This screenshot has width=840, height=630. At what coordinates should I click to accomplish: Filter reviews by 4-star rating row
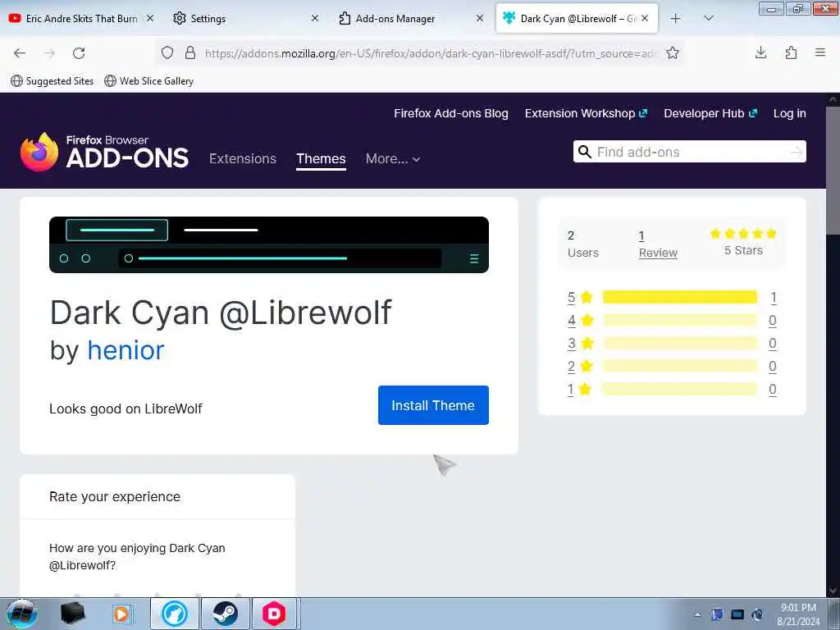click(x=672, y=321)
